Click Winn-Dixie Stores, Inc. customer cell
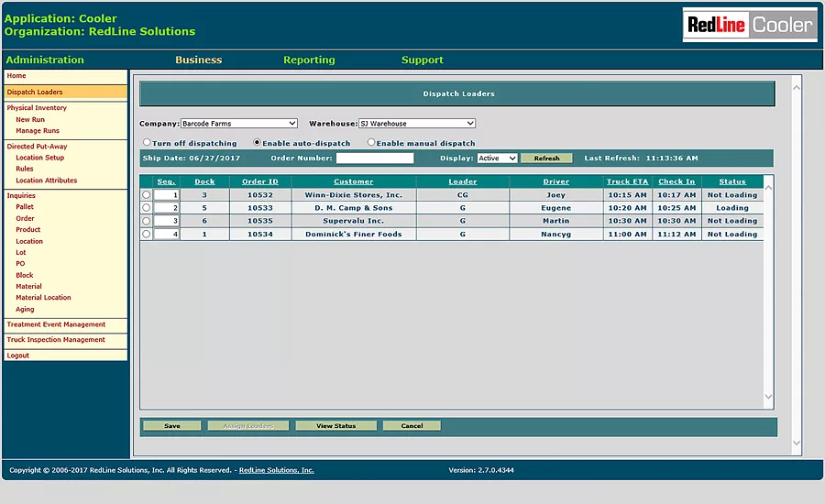This screenshot has width=825, height=504. point(354,194)
